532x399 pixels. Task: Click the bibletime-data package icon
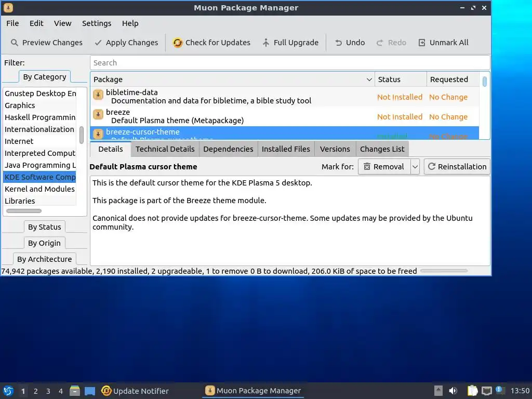pos(98,95)
